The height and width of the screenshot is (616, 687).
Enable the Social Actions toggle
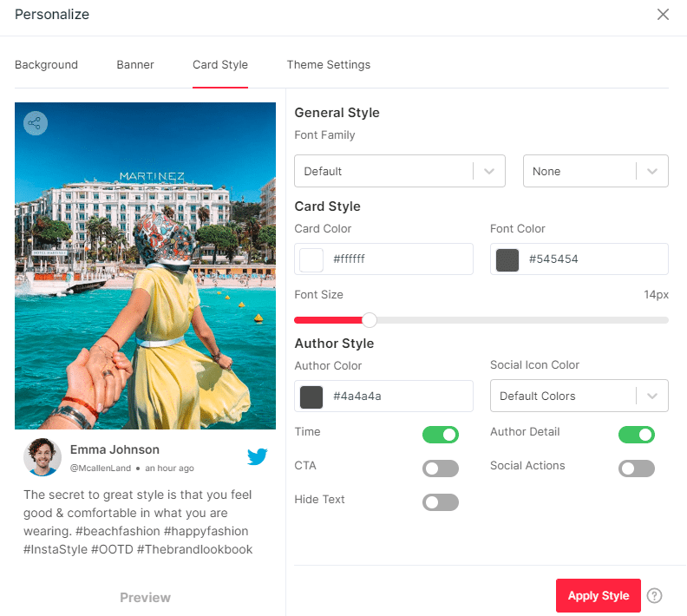coord(636,469)
